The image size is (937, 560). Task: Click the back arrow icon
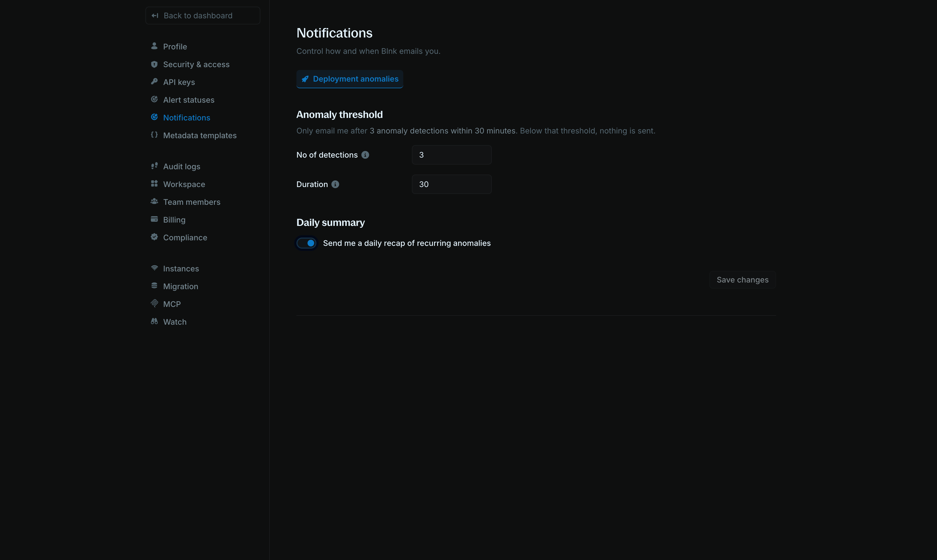click(x=155, y=16)
